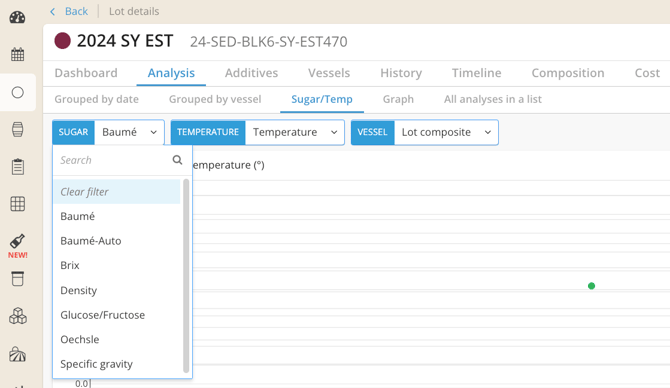This screenshot has height=388, width=670.
Task: Open the calendar icon in sidebar
Action: click(18, 54)
